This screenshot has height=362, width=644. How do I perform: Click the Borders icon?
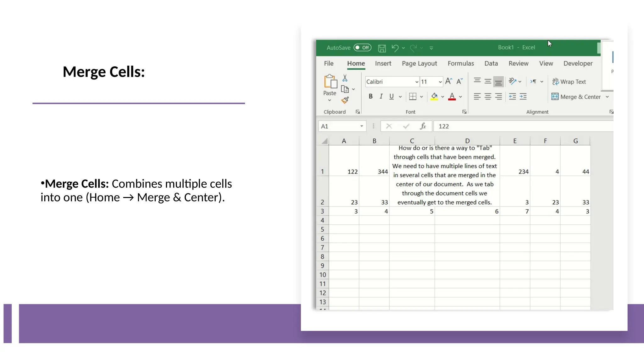(x=413, y=96)
